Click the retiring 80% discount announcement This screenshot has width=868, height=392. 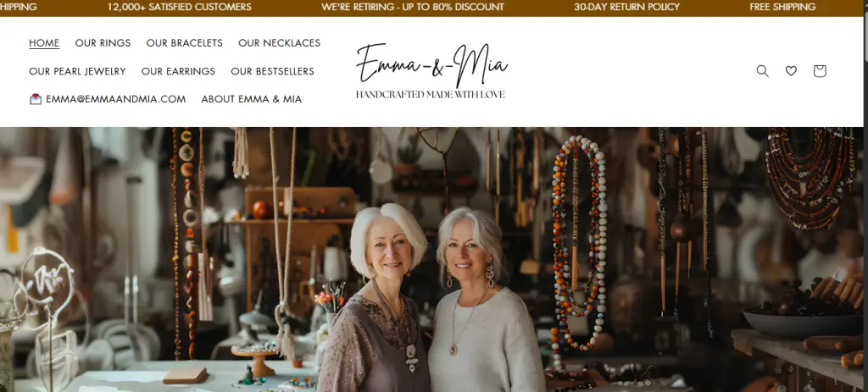click(413, 7)
